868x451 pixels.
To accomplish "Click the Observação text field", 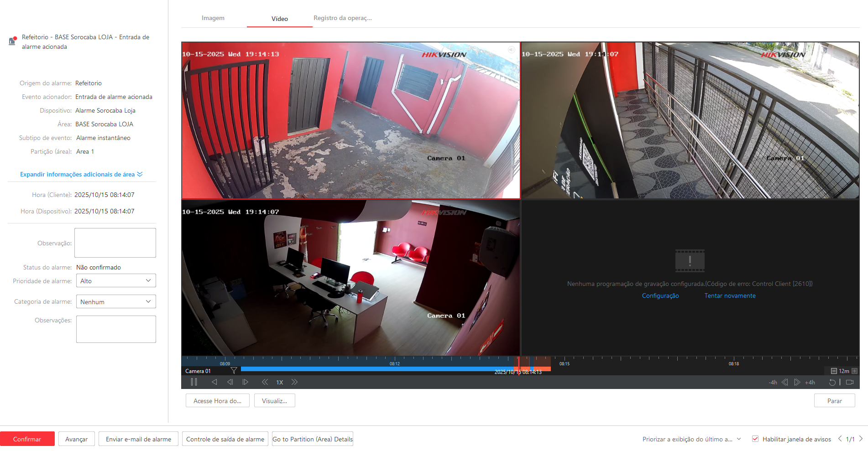I will click(115, 243).
